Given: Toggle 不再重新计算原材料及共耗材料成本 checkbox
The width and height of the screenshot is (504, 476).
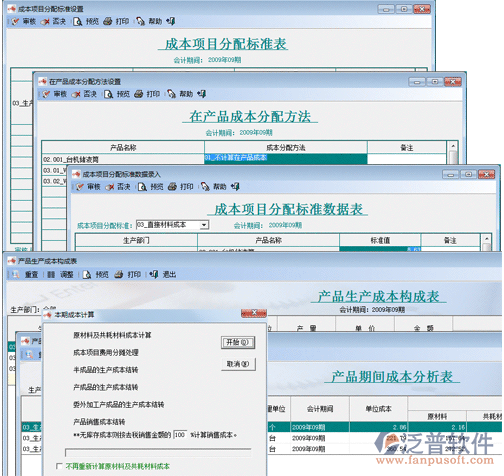Looking at the screenshot, I should [59, 466].
